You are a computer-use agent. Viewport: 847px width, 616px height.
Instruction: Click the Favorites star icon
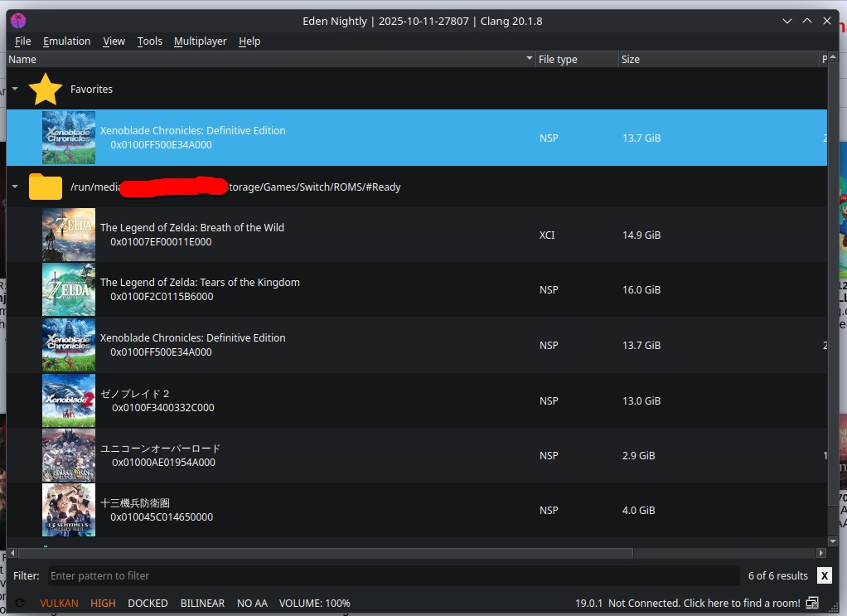coord(46,90)
